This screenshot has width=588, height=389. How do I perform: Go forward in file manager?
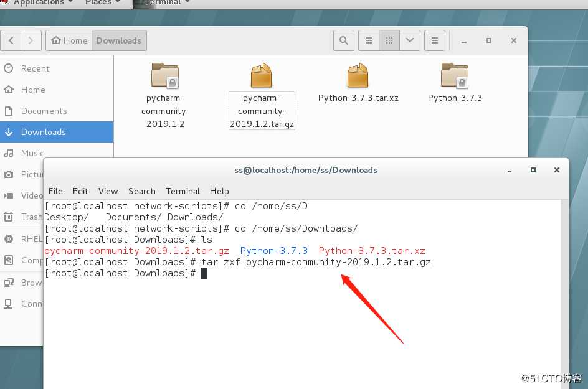(31, 40)
